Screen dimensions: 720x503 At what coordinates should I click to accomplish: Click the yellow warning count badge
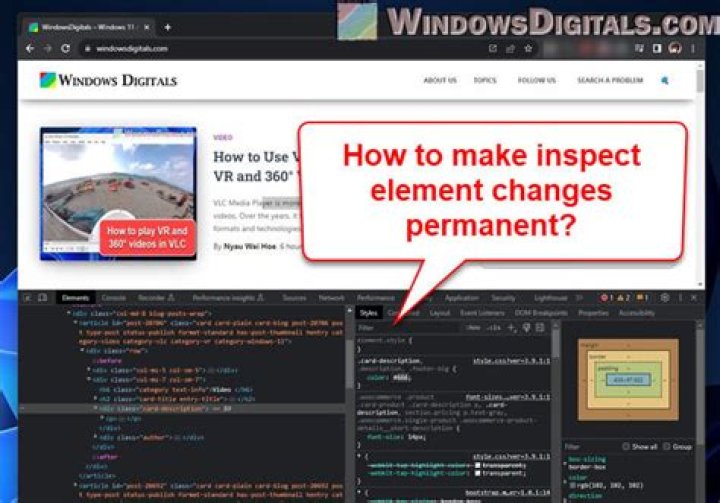(x=624, y=298)
